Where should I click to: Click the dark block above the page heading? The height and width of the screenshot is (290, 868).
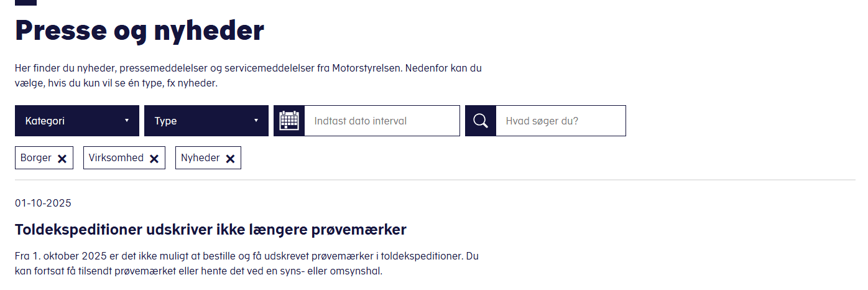point(25,2)
